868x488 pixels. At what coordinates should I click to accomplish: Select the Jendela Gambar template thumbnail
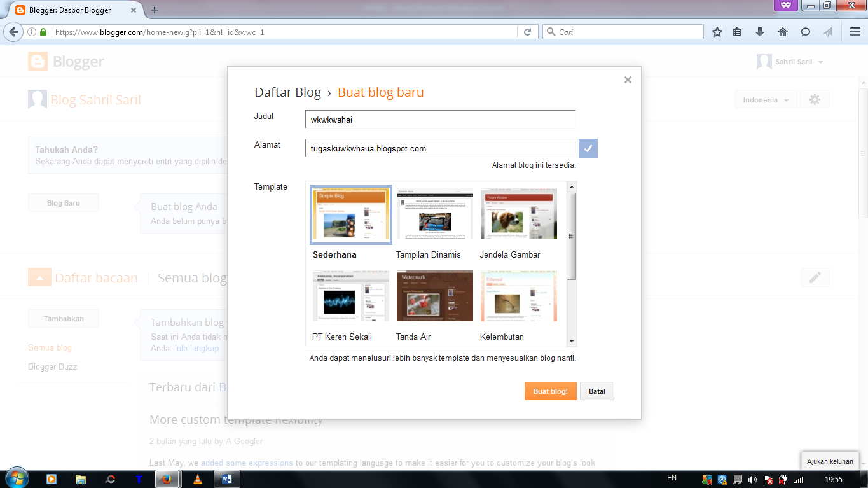click(518, 215)
